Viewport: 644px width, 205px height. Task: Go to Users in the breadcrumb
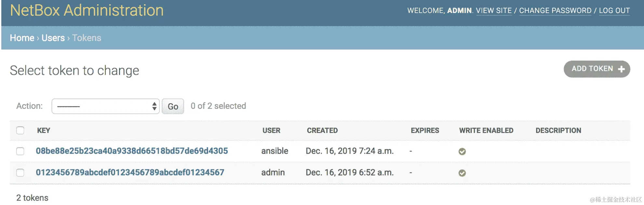click(53, 38)
